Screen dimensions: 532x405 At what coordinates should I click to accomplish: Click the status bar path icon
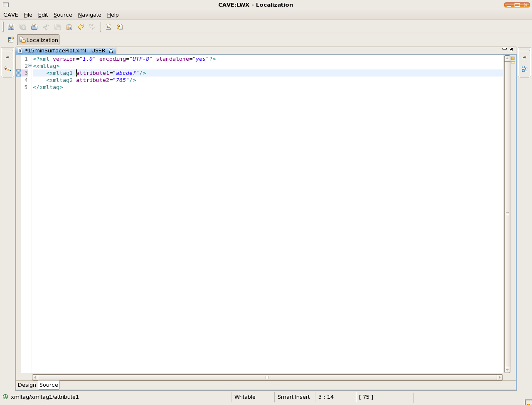5,397
